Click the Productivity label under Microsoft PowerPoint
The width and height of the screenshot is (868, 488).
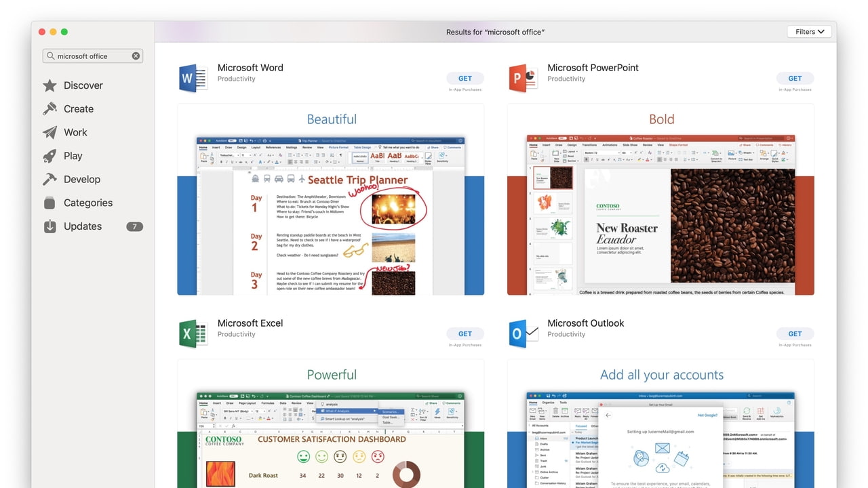[566, 79]
